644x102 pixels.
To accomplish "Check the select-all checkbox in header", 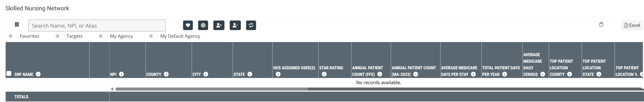I will 9,73.
